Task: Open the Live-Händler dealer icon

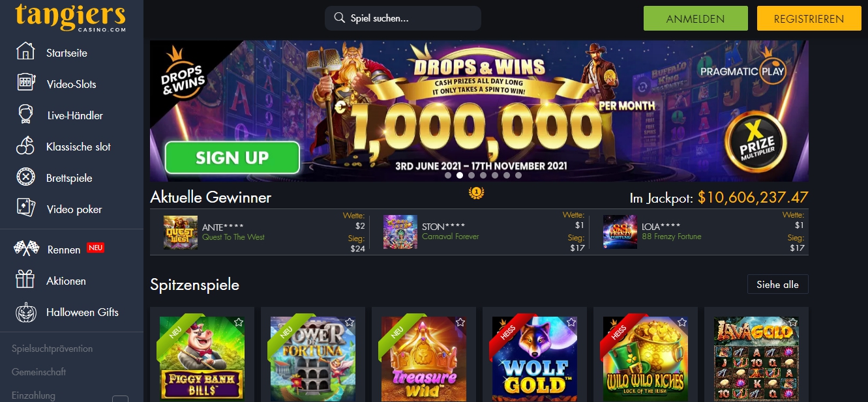Action: coord(25,115)
